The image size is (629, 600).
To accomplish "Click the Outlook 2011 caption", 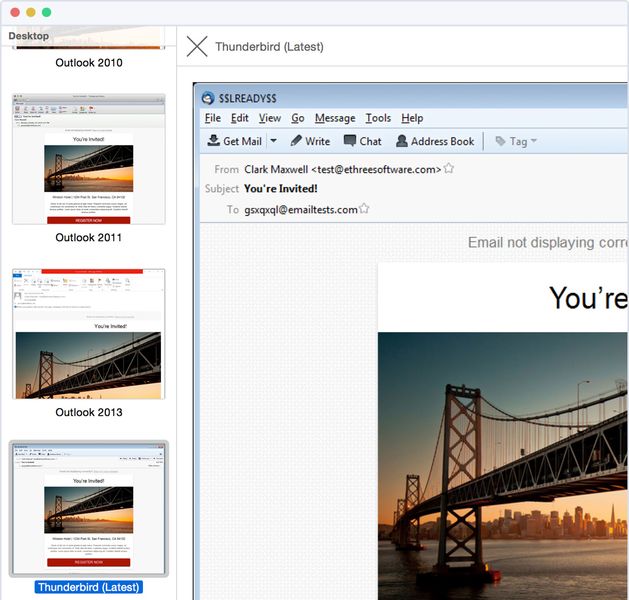I will point(89,237).
